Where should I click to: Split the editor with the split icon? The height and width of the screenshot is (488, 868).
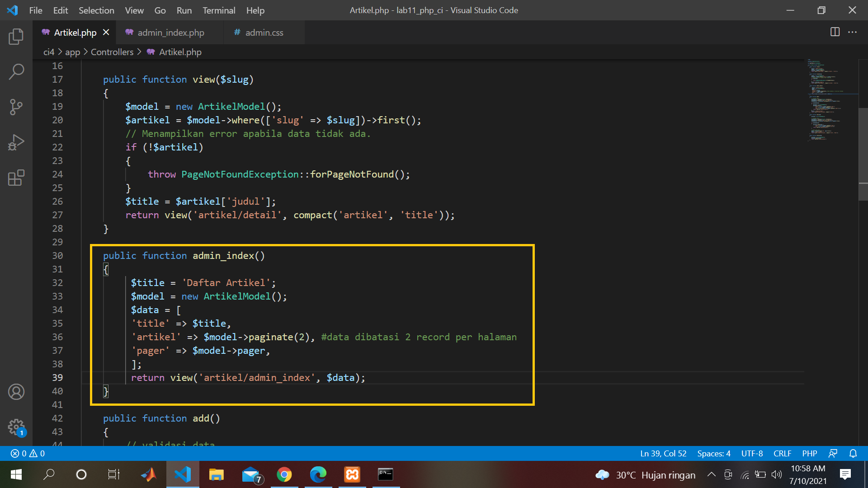834,32
